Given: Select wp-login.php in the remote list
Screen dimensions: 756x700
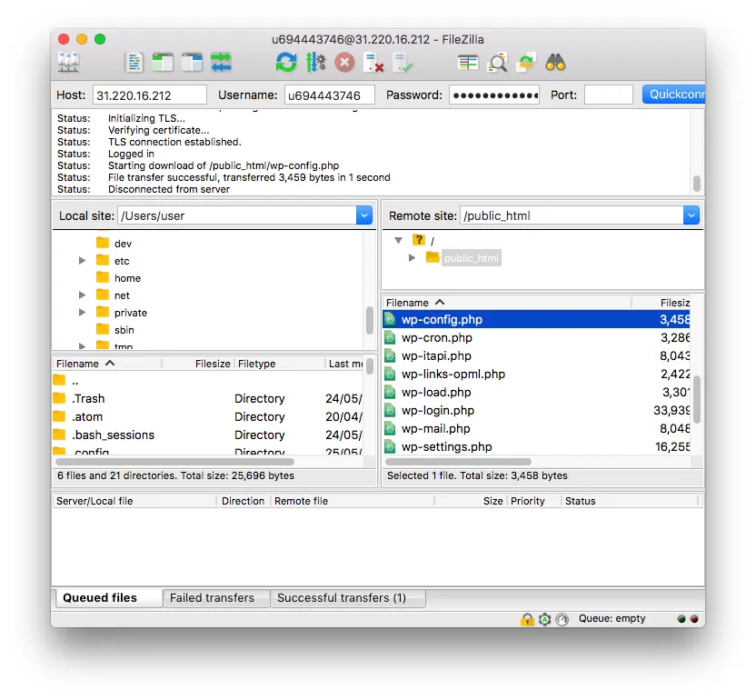Looking at the screenshot, I should [x=536, y=411].
